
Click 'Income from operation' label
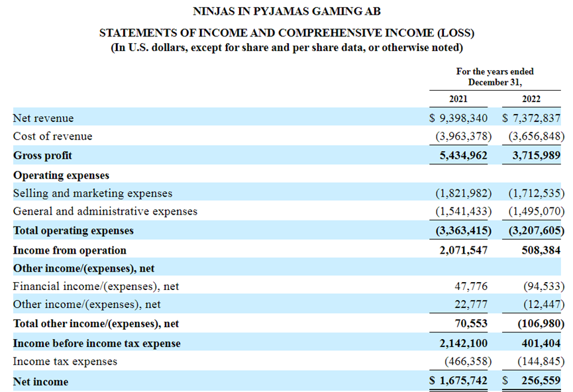[70, 250]
